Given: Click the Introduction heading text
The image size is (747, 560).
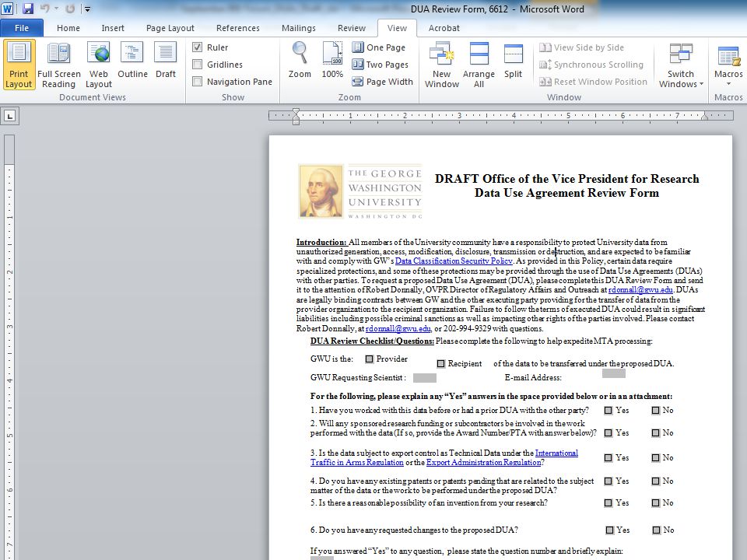Looking at the screenshot, I should [321, 242].
